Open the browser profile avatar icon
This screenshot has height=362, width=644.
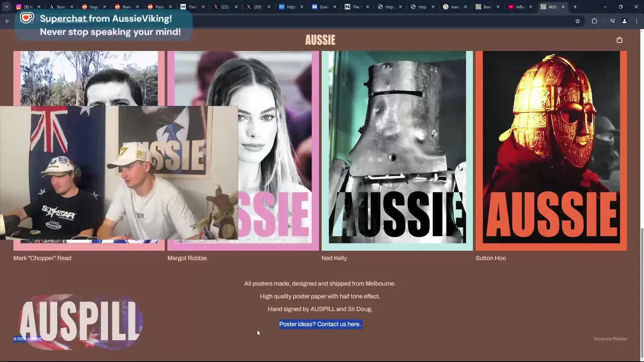coord(624,21)
